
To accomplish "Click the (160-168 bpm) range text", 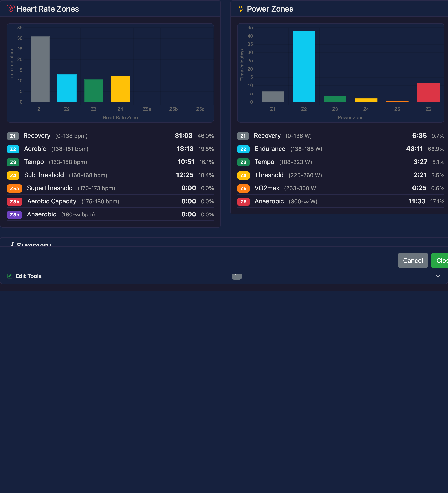I will (x=88, y=175).
